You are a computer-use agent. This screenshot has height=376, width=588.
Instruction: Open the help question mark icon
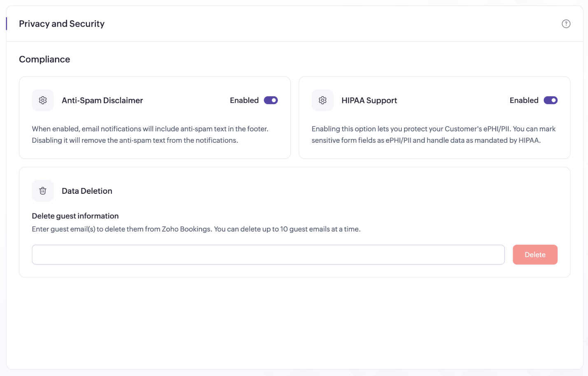(566, 24)
